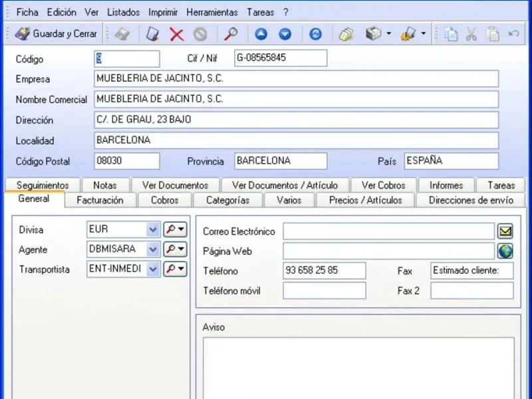Go to previous record with up arrow
Viewport: 532px width, 399px height.
click(x=261, y=34)
